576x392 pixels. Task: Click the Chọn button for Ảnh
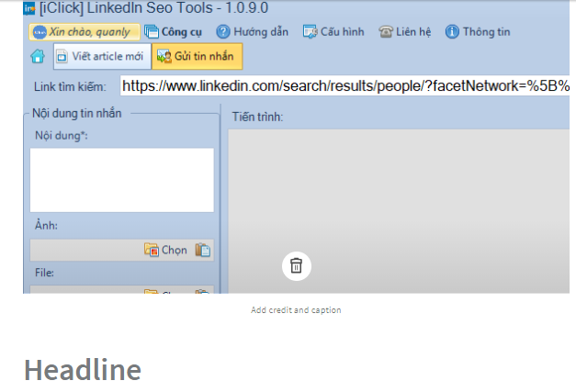[x=165, y=250]
